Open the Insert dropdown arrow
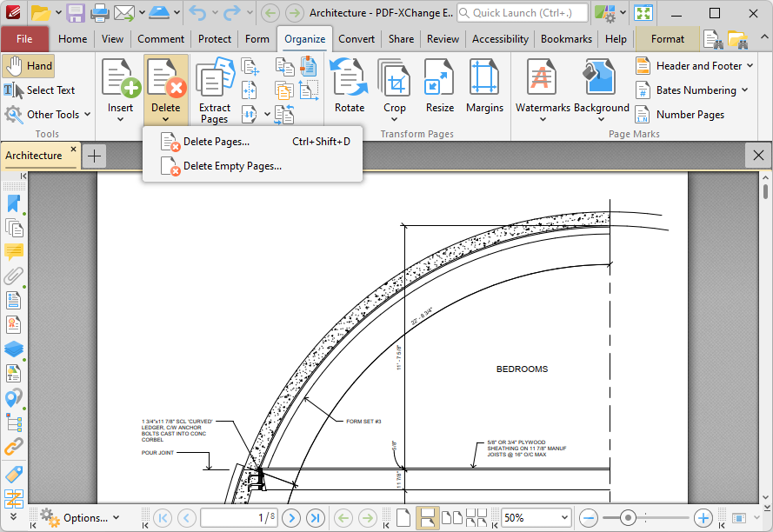The image size is (773, 532). [x=120, y=119]
